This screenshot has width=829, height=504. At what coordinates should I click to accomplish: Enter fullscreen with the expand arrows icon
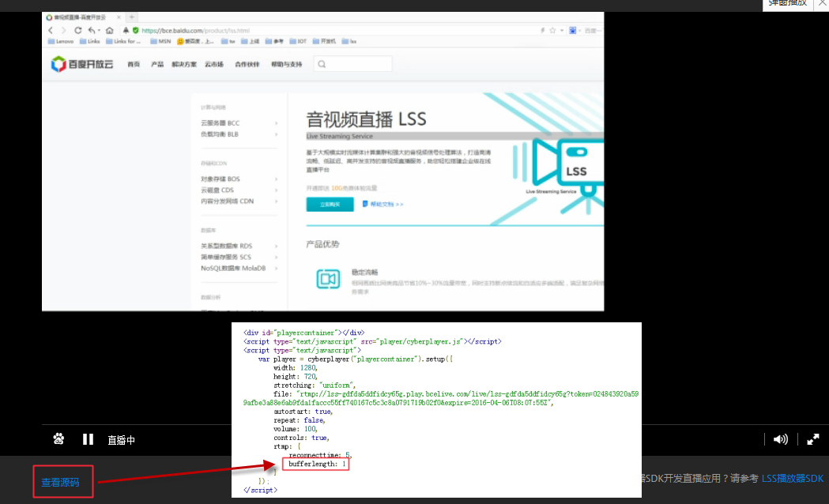click(813, 439)
